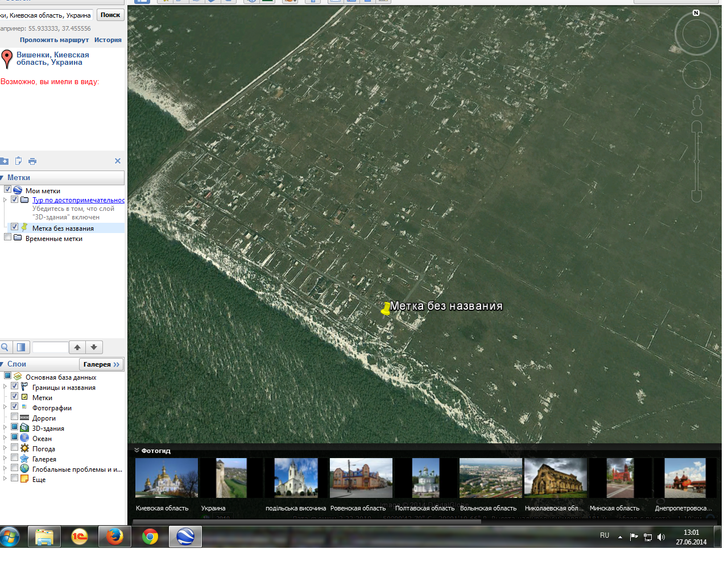This screenshot has width=728, height=582.
Task: Click the move-up arrow button in Places
Action: pos(77,347)
